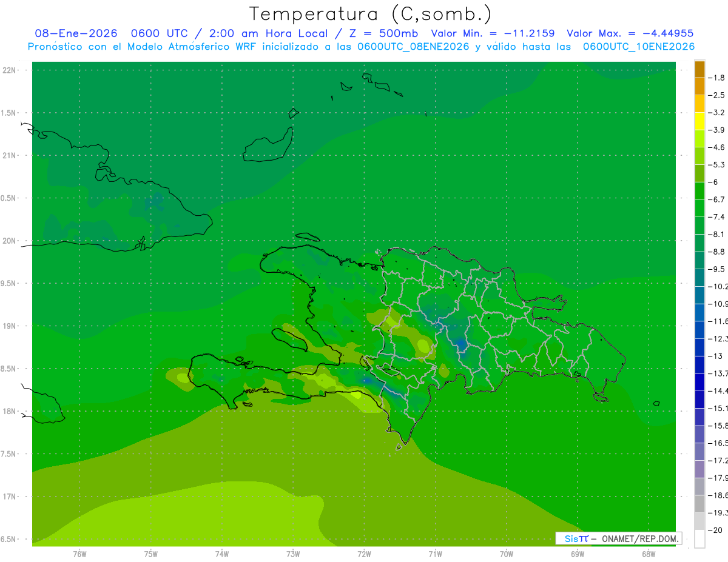Image resolution: width=728 pixels, height=562 pixels.
Task: Click the '22N' latitude label
Action: point(8,70)
